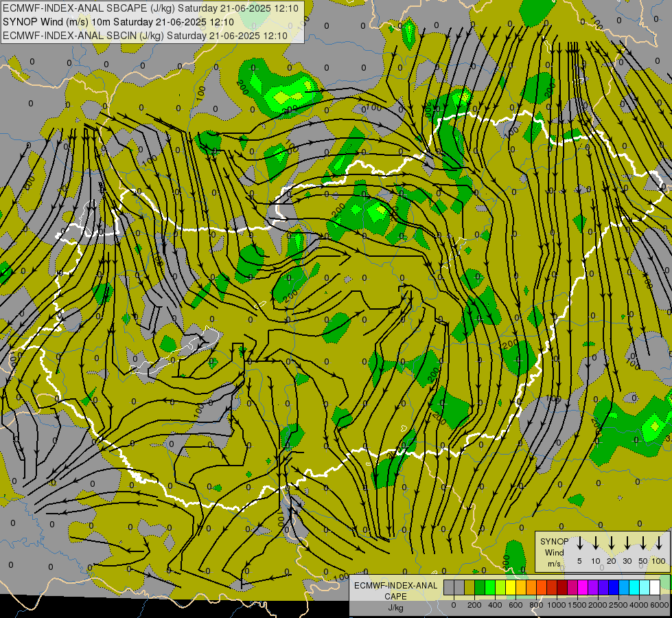Viewport: 672px width, 618px height.
Task: Click the 'ECMWF-INDEX-ANAL' legend label at bottom
Action: pos(395,586)
